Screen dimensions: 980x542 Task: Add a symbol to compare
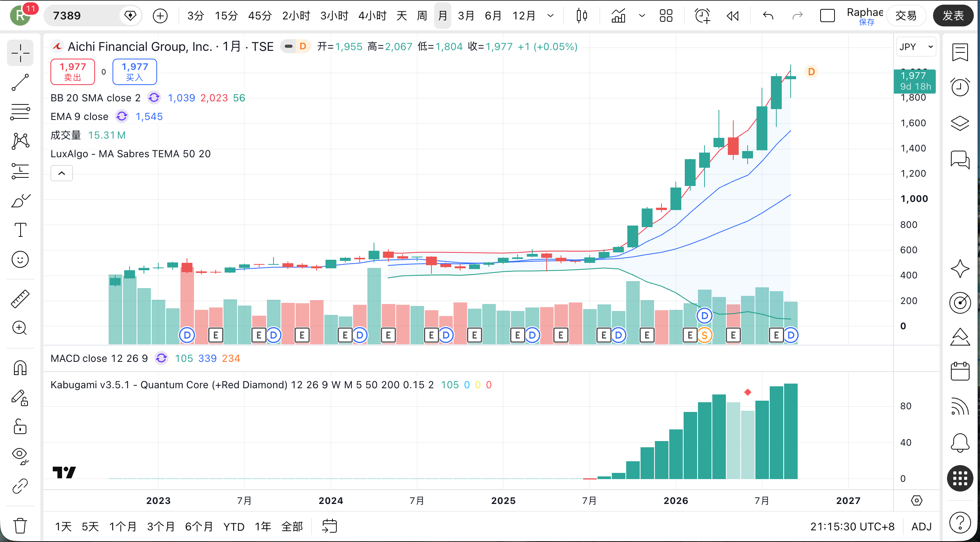pos(160,16)
